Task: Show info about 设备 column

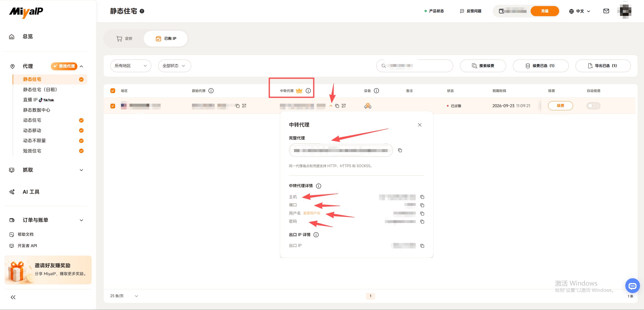Action: pyautogui.click(x=376, y=91)
